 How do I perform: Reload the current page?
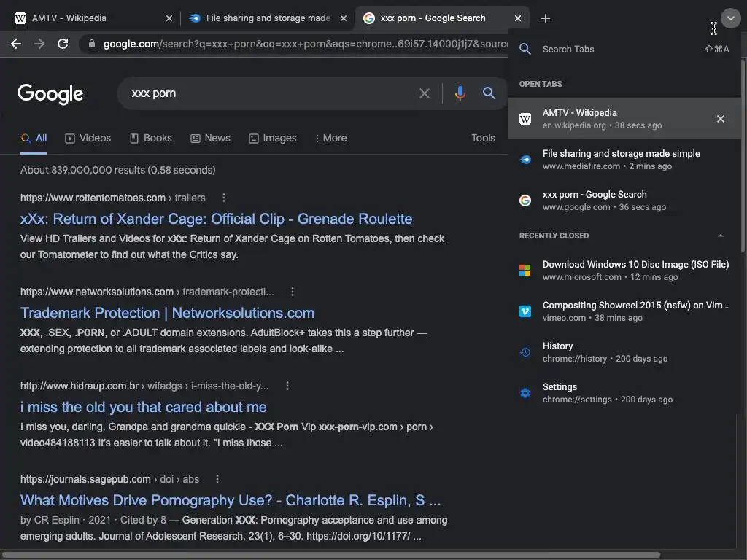[63, 44]
